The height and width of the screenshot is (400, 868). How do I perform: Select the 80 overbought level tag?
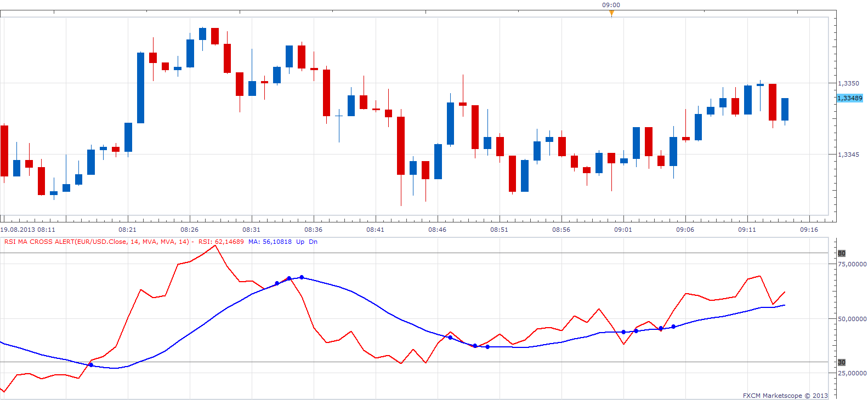[x=841, y=253]
